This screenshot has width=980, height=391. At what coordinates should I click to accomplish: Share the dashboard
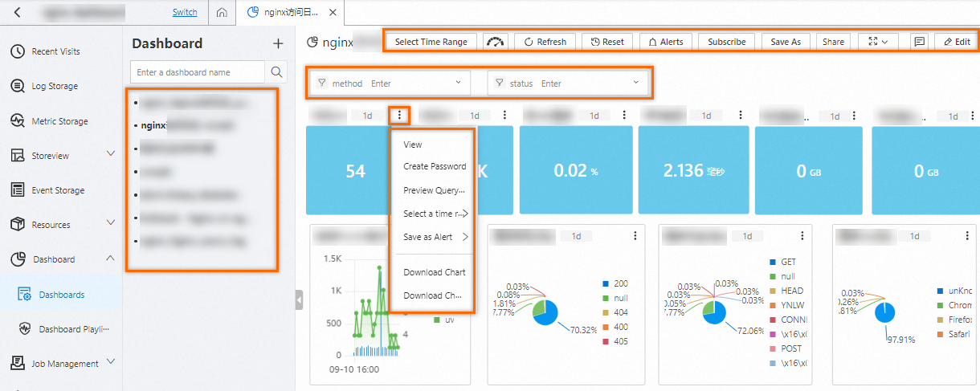click(833, 42)
